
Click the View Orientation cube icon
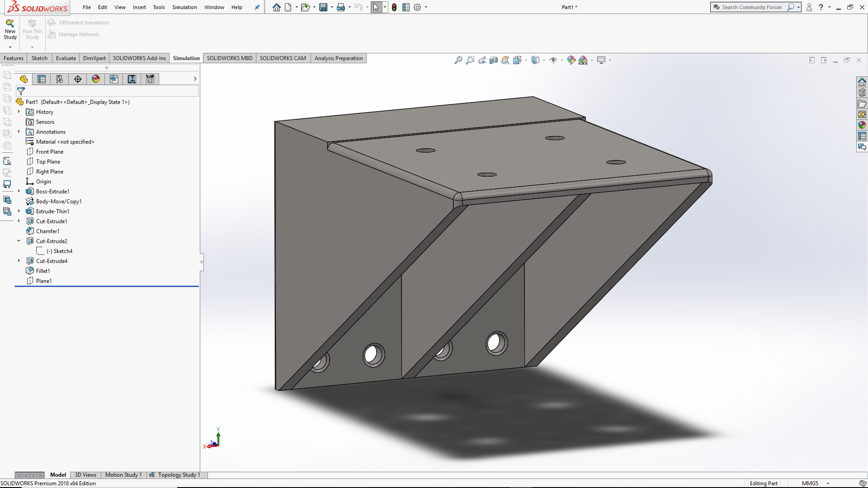tap(517, 60)
